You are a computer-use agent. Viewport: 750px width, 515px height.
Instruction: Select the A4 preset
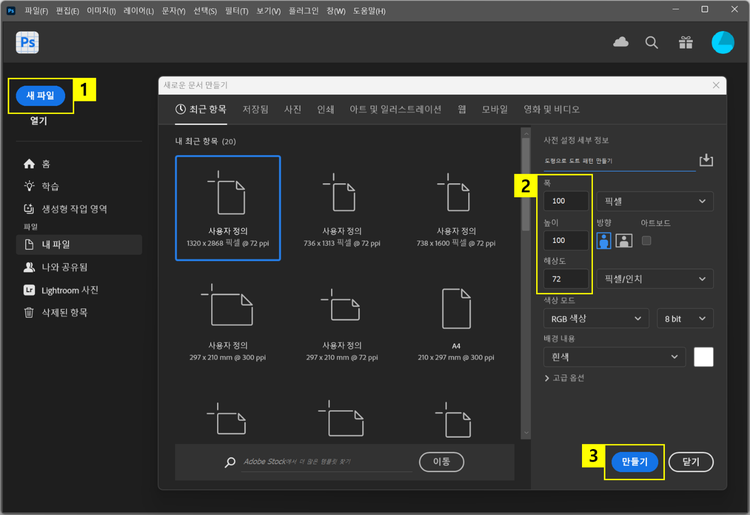pyautogui.click(x=456, y=323)
